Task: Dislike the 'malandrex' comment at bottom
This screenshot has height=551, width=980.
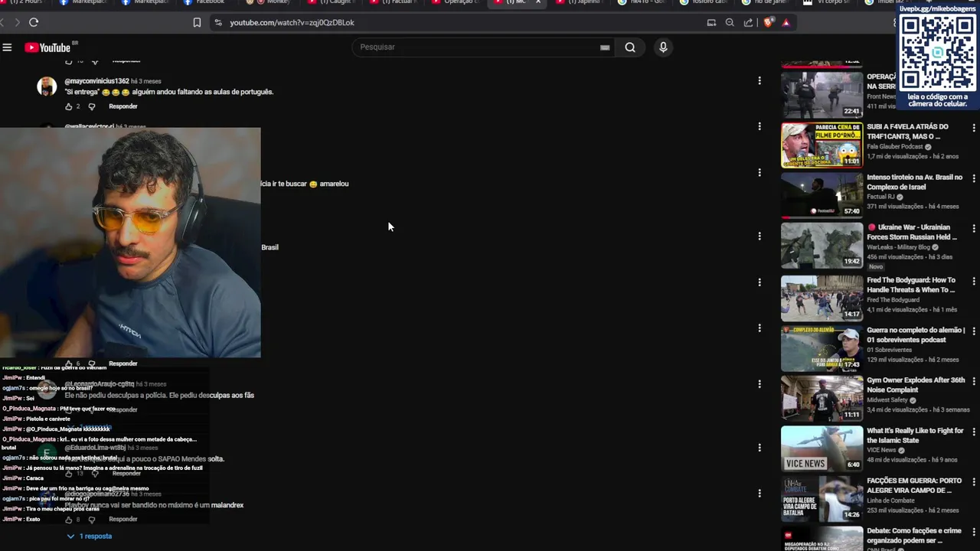Action: [x=92, y=520]
